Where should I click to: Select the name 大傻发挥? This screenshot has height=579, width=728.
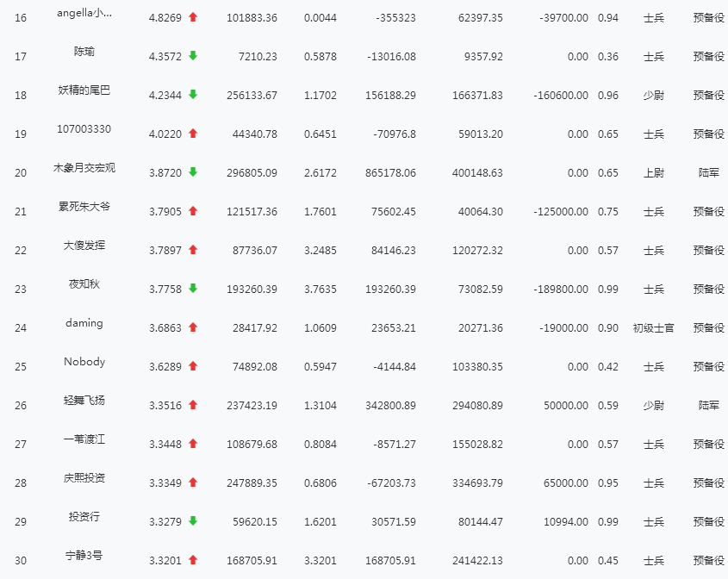coord(84,246)
